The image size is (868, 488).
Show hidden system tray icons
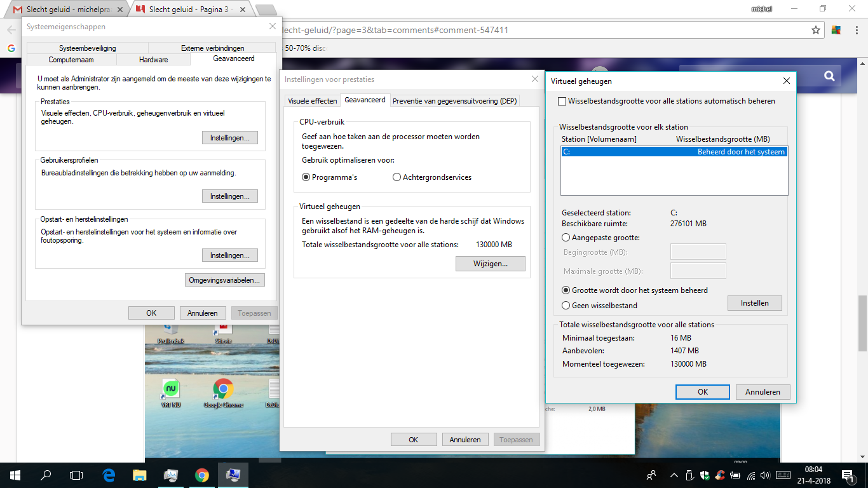(x=674, y=475)
